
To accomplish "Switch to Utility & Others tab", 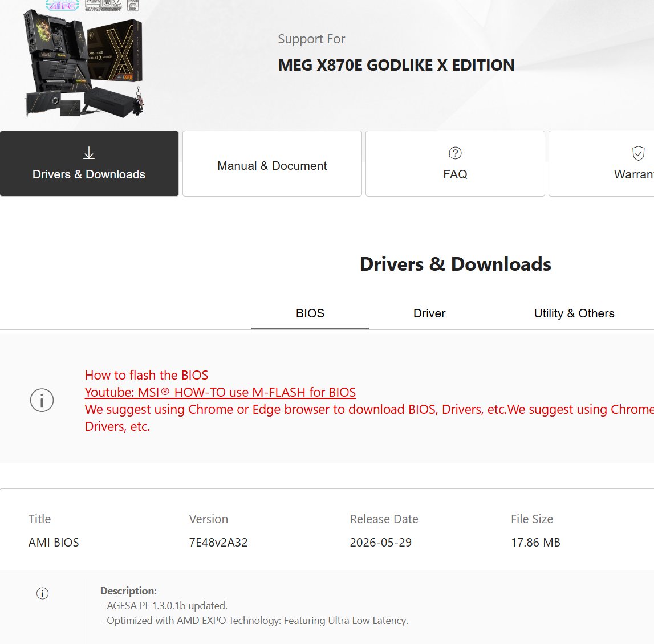I will 574,313.
